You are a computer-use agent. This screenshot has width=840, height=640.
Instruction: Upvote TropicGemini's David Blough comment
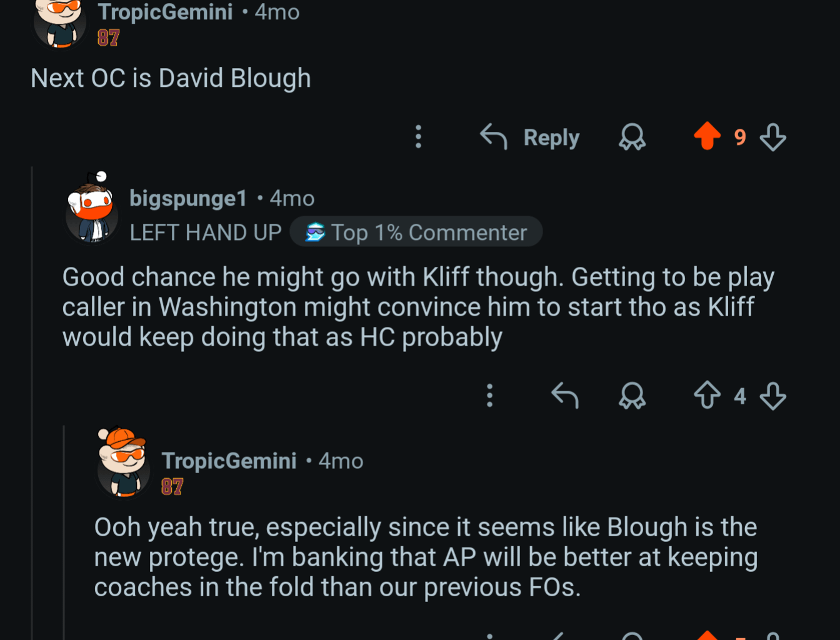click(707, 136)
